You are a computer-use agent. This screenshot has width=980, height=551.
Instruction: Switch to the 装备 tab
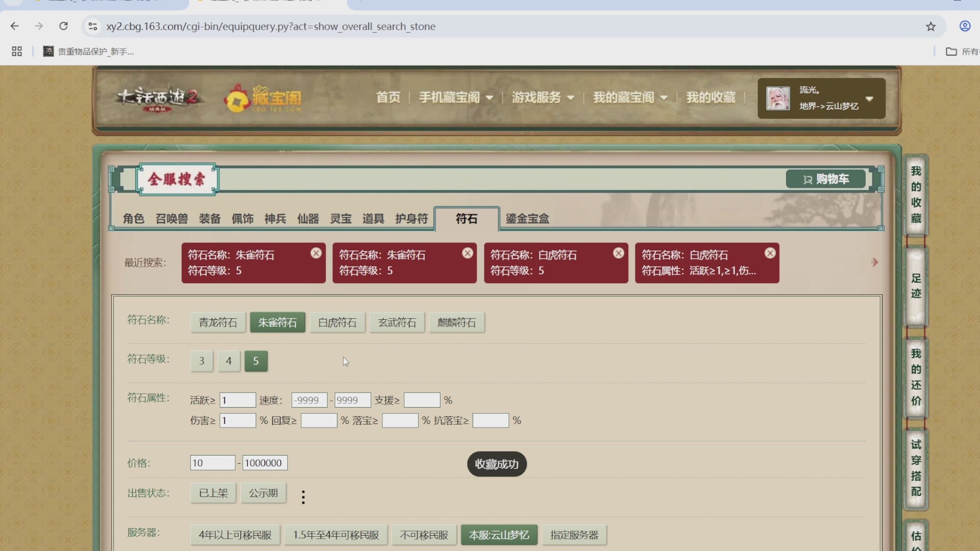(x=210, y=219)
